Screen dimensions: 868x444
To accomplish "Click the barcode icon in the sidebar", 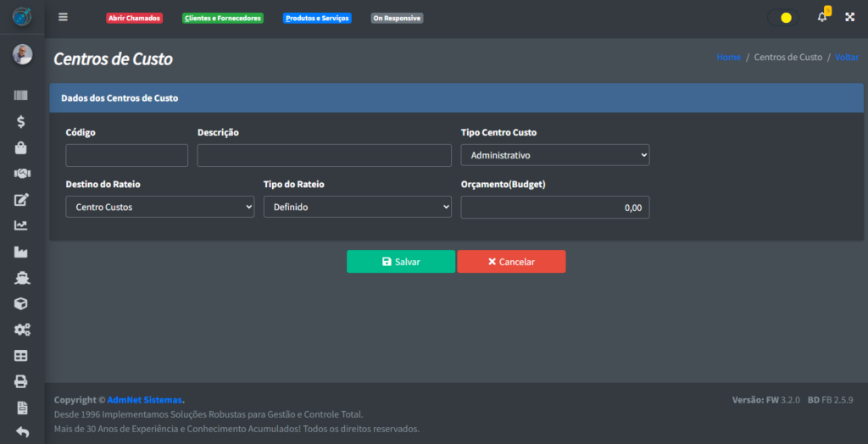I will pos(21,96).
